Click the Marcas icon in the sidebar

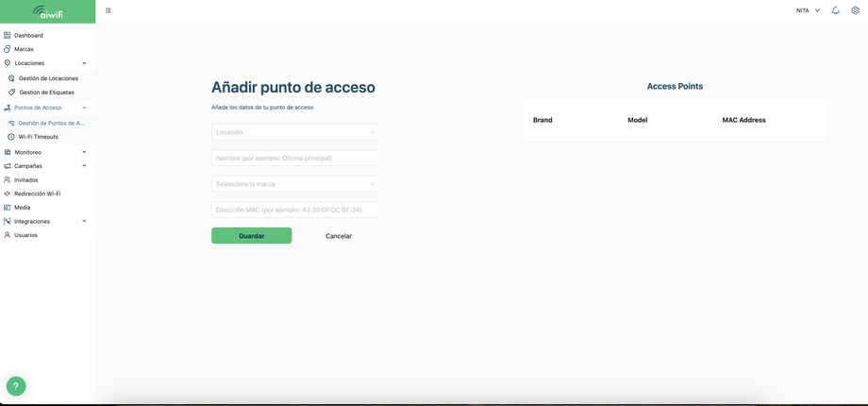8,49
